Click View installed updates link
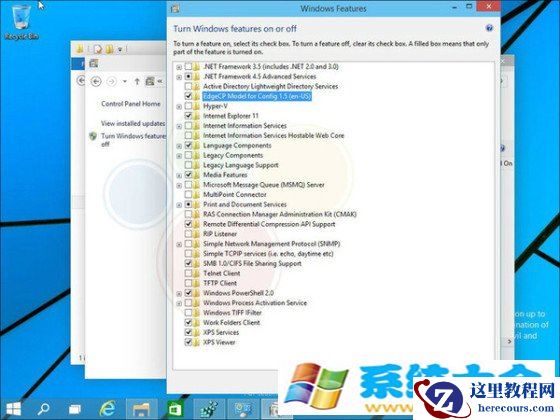The width and height of the screenshot is (560, 420). [133, 124]
